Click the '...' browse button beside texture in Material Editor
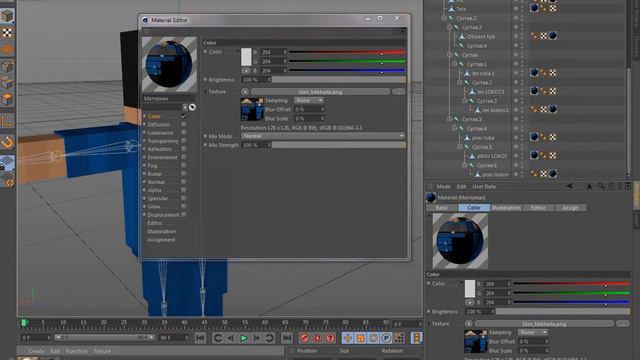The height and width of the screenshot is (360, 640). 398,92
